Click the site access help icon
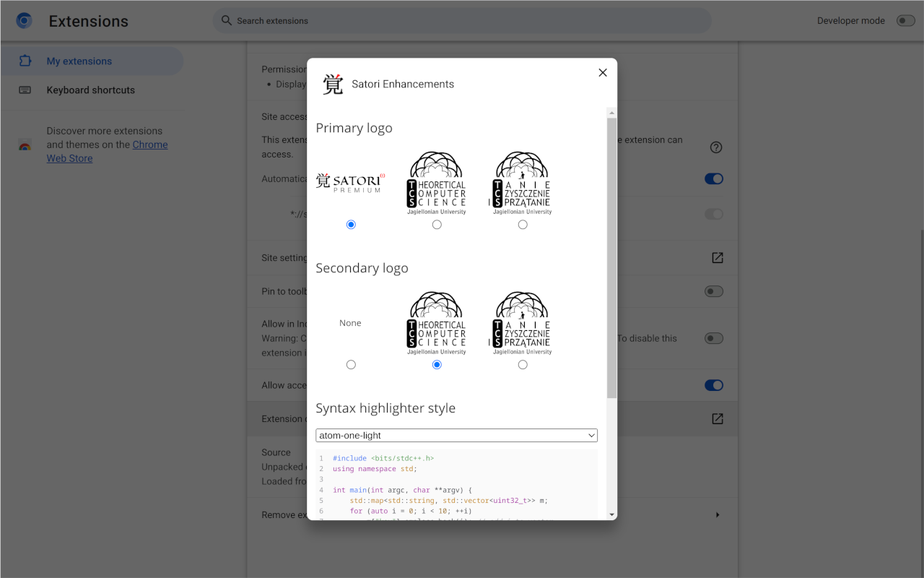Screen dimensions: 924x578 click(x=716, y=147)
